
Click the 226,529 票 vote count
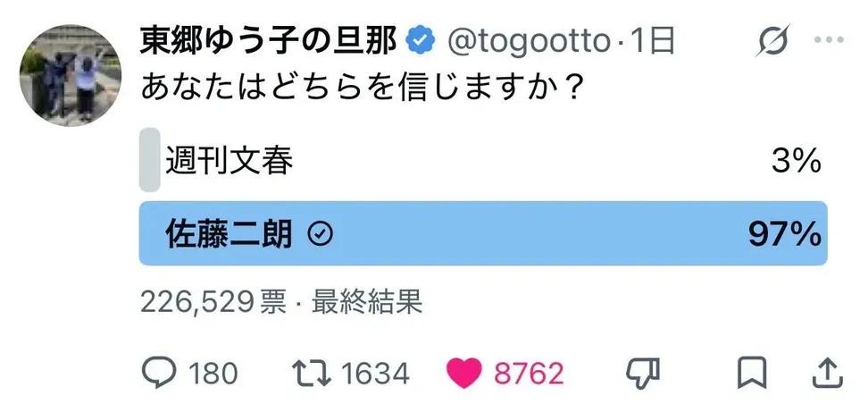coord(213,303)
